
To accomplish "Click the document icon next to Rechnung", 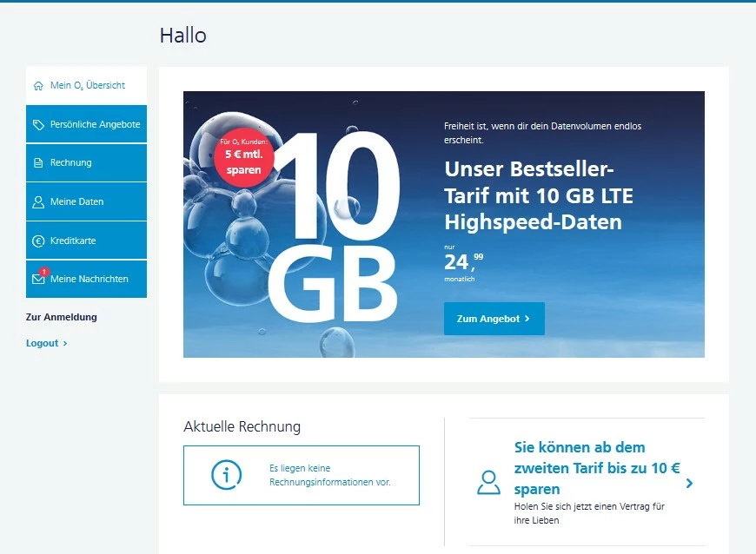I will tap(38, 163).
